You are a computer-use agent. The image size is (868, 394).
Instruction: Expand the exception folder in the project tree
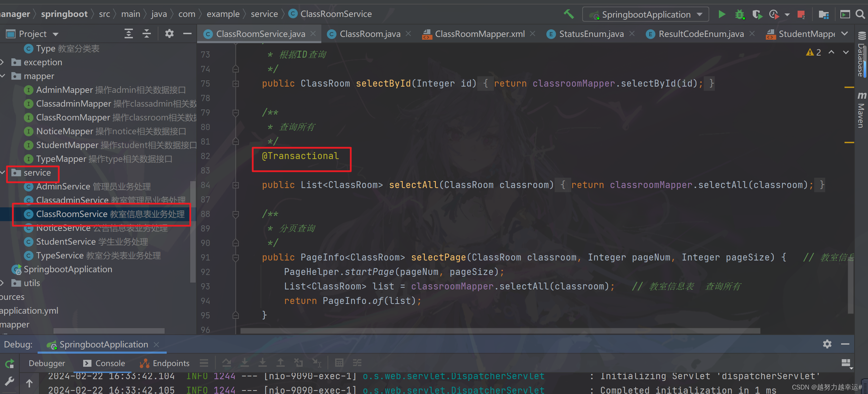pos(3,62)
